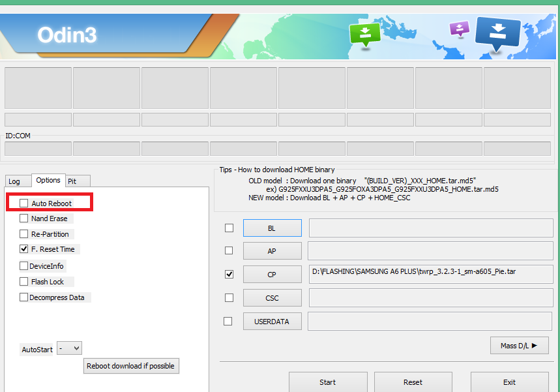The width and height of the screenshot is (560, 392).
Task: Click the purple download bubble icon in banner
Action: pyautogui.click(x=460, y=29)
